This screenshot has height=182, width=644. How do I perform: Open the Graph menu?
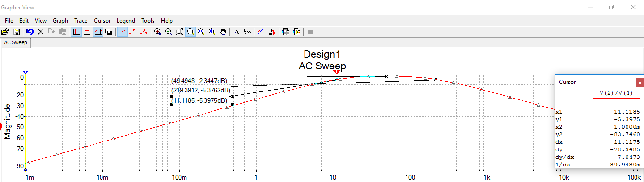[x=60, y=21]
